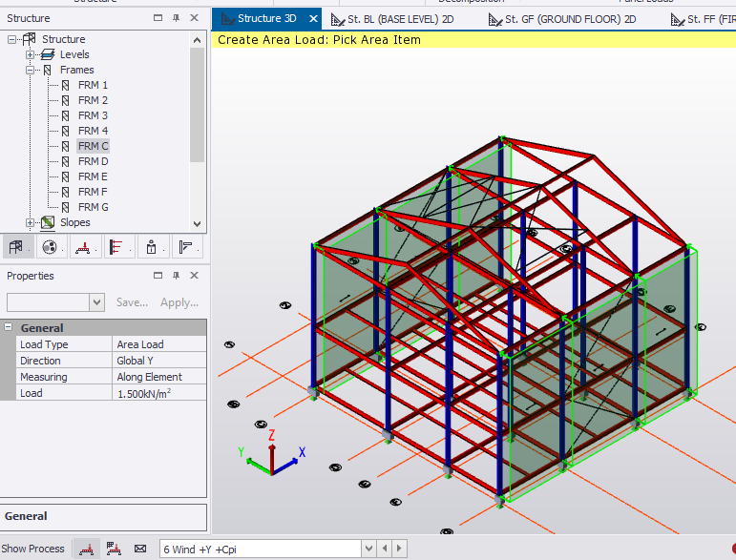
Task: Collapse the Frames tree node
Action: click(30, 71)
